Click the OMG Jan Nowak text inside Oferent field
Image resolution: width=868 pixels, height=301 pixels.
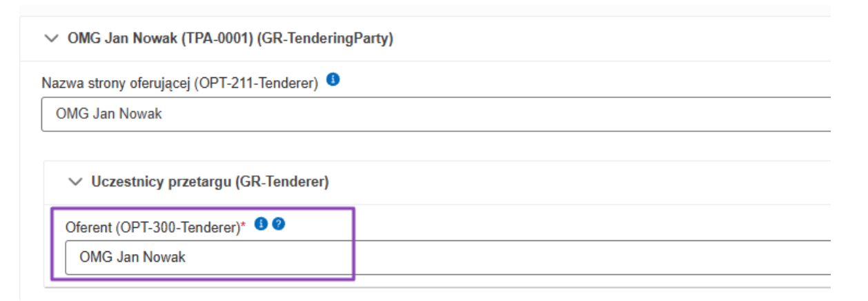pyautogui.click(x=132, y=258)
